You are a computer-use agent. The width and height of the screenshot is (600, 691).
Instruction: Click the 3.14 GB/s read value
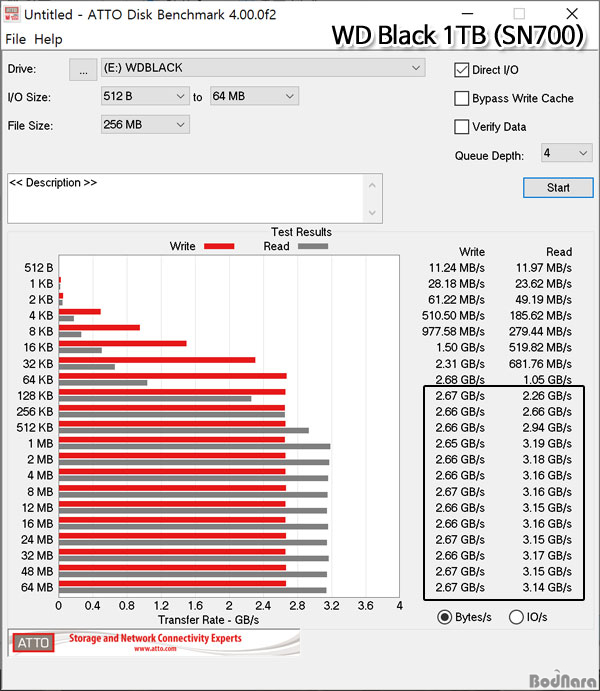pos(547,587)
